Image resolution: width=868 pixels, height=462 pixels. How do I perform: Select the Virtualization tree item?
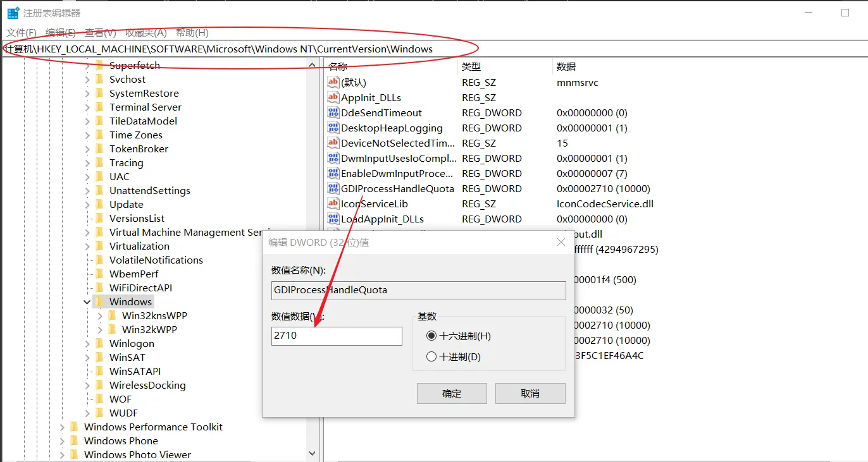[x=139, y=246]
